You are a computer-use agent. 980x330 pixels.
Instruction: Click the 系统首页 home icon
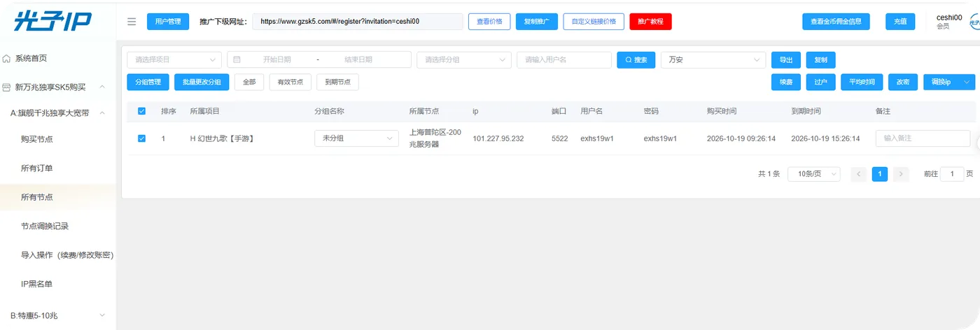point(6,58)
